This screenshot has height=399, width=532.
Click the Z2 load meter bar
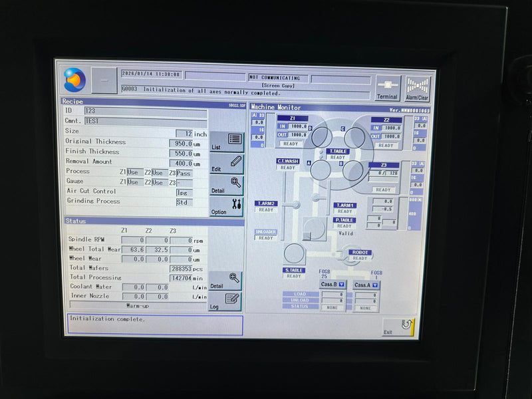pos(408,133)
